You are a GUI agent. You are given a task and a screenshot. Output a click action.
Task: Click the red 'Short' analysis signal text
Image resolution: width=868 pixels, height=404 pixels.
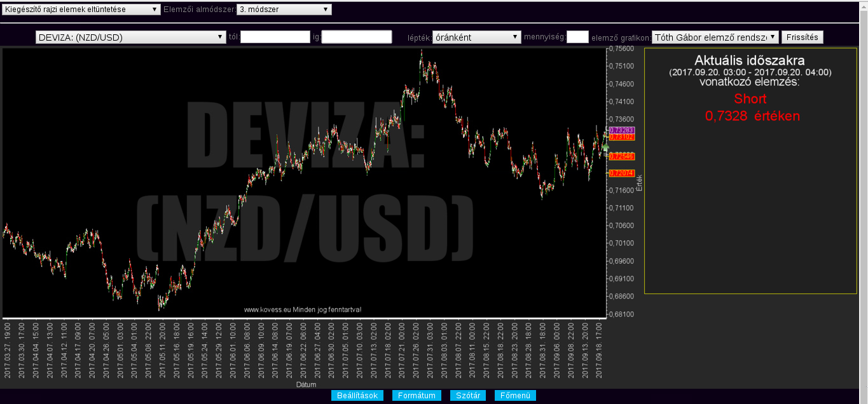coord(750,99)
